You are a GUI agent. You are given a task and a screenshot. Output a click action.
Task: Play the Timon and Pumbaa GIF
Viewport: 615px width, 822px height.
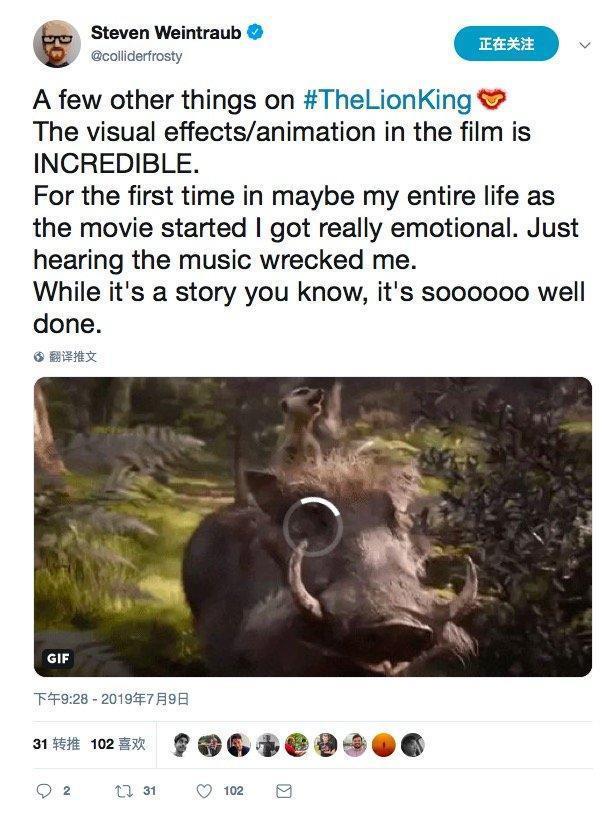(x=312, y=526)
